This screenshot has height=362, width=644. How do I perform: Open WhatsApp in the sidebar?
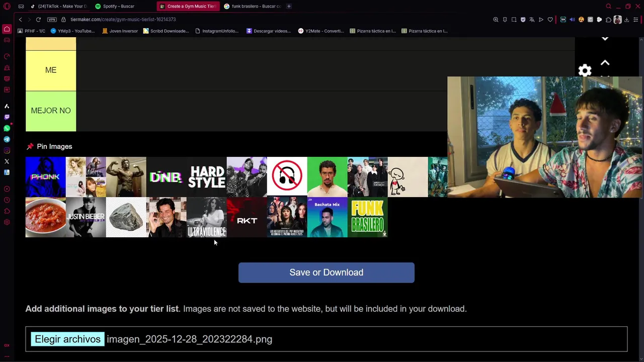[7, 128]
